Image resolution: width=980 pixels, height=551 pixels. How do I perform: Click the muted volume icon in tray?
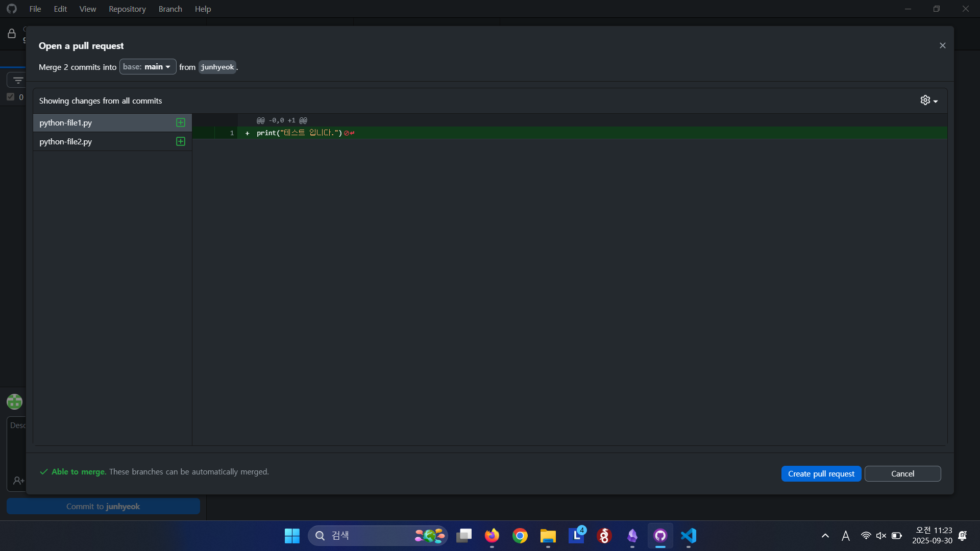(x=881, y=536)
